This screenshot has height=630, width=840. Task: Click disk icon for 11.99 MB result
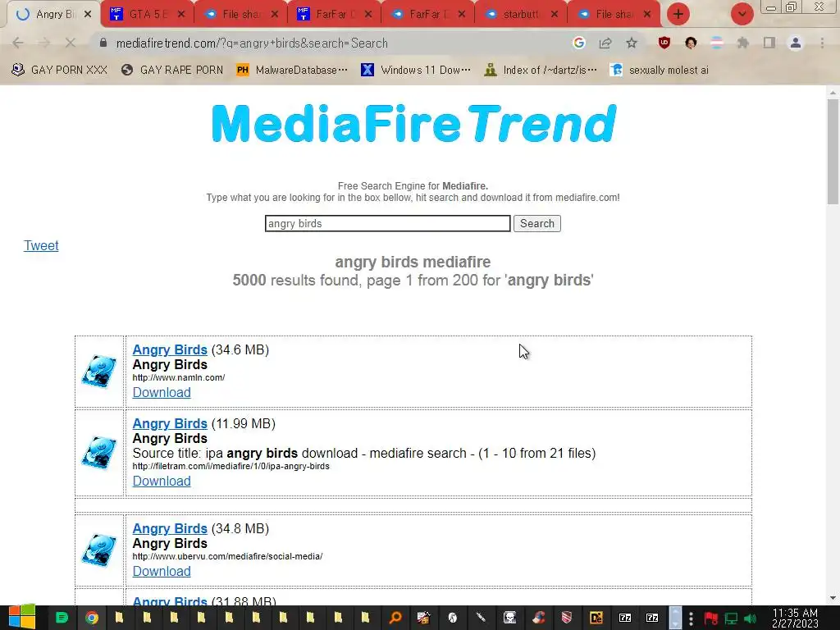coord(99,452)
